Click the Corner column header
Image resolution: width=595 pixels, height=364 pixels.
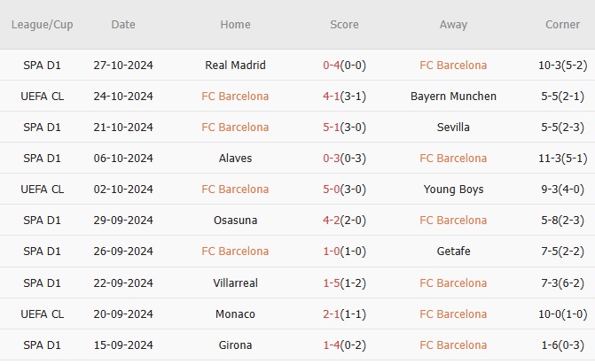pyautogui.click(x=563, y=25)
